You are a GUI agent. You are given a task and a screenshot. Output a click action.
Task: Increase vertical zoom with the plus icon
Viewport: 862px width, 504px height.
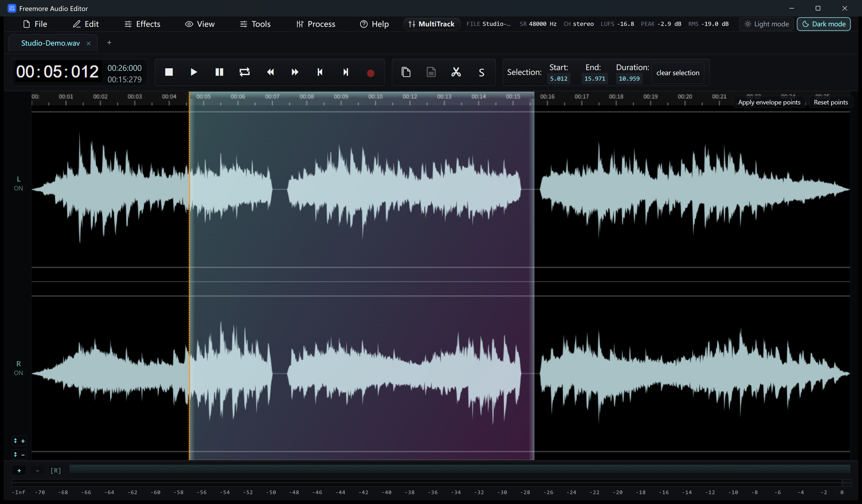(x=19, y=441)
